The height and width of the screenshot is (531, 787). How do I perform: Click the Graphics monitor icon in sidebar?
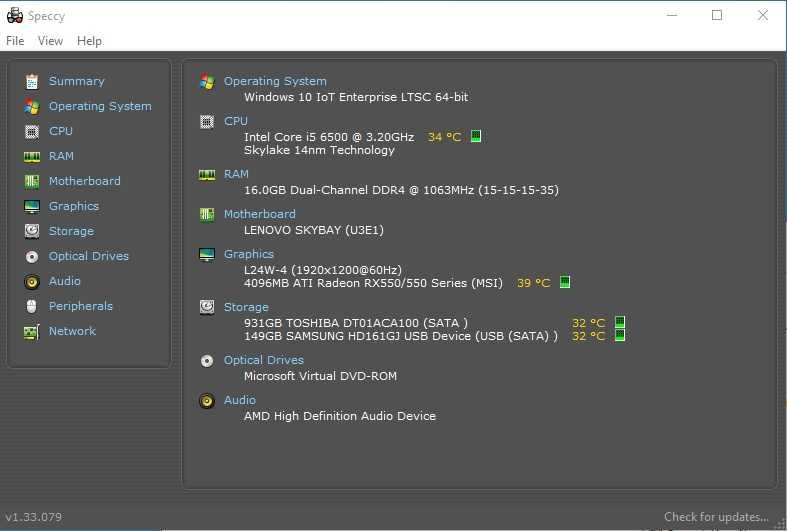(32, 206)
